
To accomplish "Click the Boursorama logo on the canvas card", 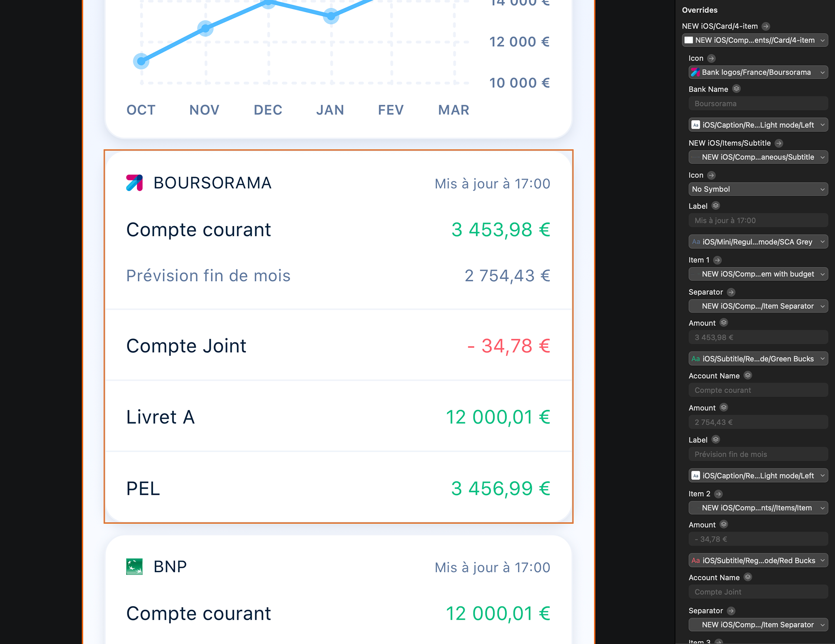I will 134,183.
